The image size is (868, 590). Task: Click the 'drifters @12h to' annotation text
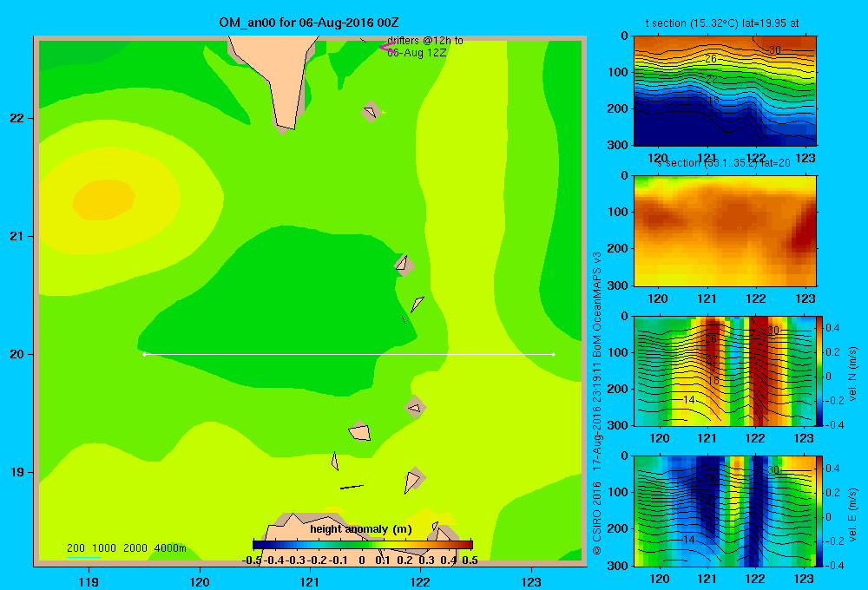[x=425, y=41]
